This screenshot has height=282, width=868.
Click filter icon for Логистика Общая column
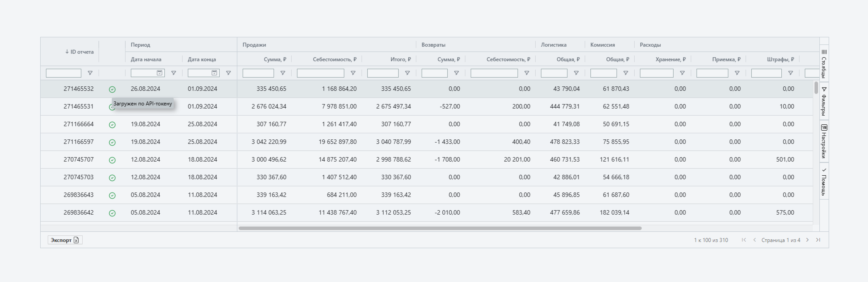[x=576, y=73]
